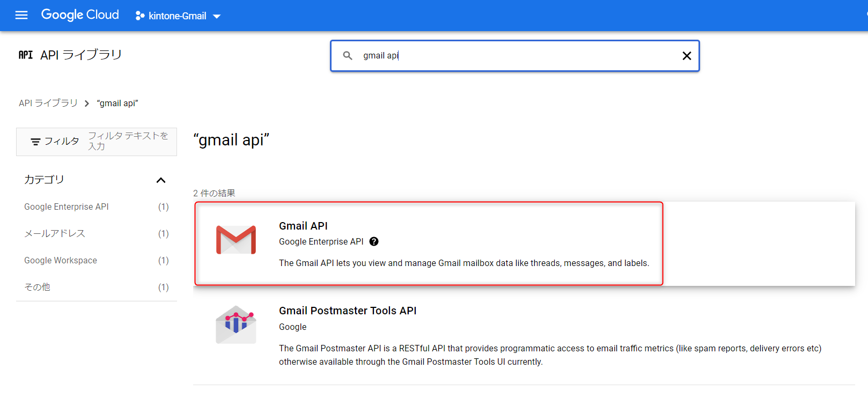Screen dimensions: 868x398
Task: Filter by Google Workspace category
Action: pyautogui.click(x=61, y=261)
